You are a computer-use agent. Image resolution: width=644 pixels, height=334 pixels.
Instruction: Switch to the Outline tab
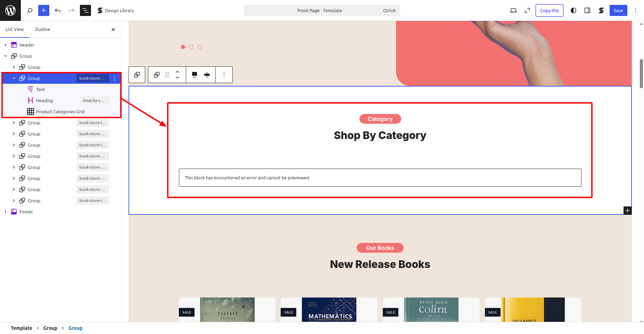pos(42,30)
